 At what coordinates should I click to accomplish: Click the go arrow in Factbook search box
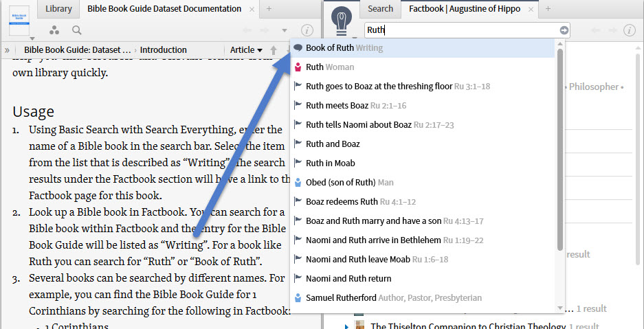564,30
